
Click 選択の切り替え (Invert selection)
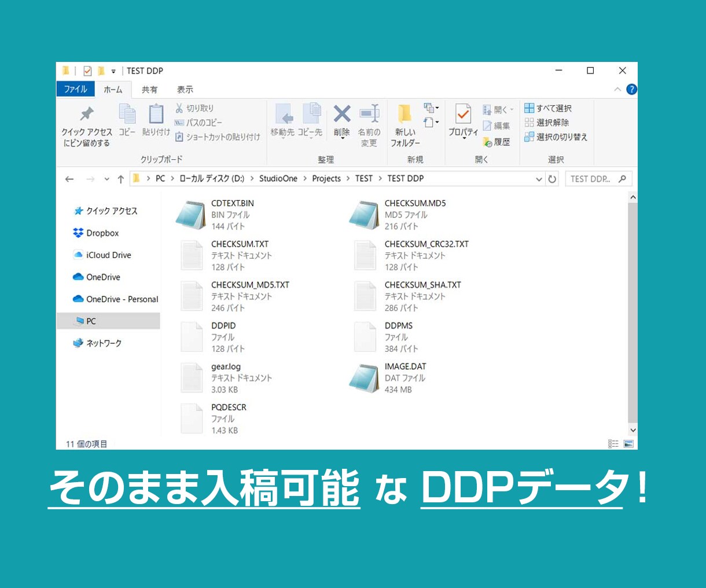pyautogui.click(x=556, y=137)
